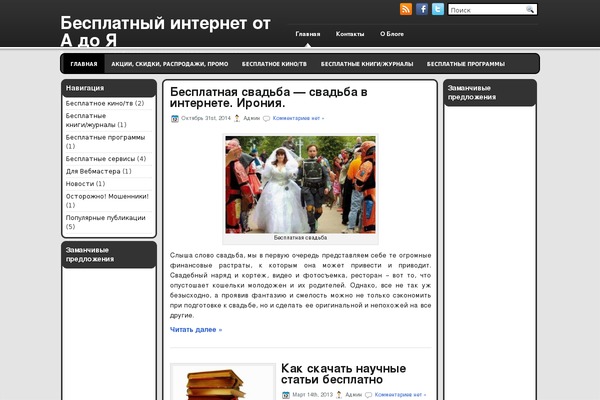The width and height of the screenshot is (600, 400).
Task: Open Комментариев нет link in wedding post
Action: coord(298,118)
